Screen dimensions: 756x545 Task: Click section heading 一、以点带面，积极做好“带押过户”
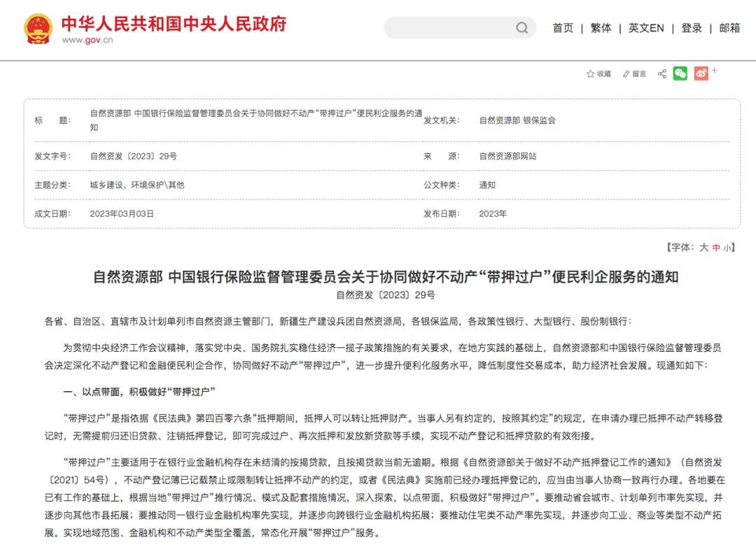[x=139, y=392]
